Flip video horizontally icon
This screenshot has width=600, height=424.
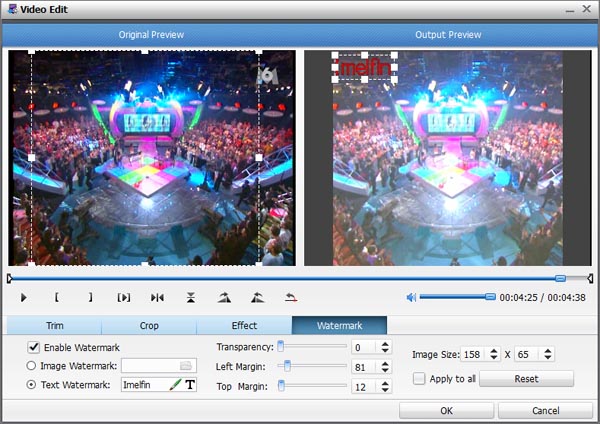point(157,297)
